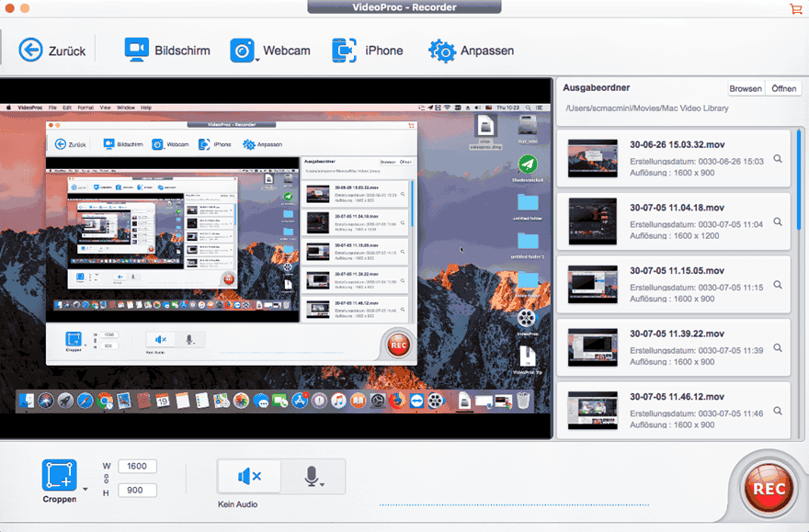Viewport: 809px width, 532px height.
Task: Select file name 30-07-05 11.15.05.mov
Action: 677,271
